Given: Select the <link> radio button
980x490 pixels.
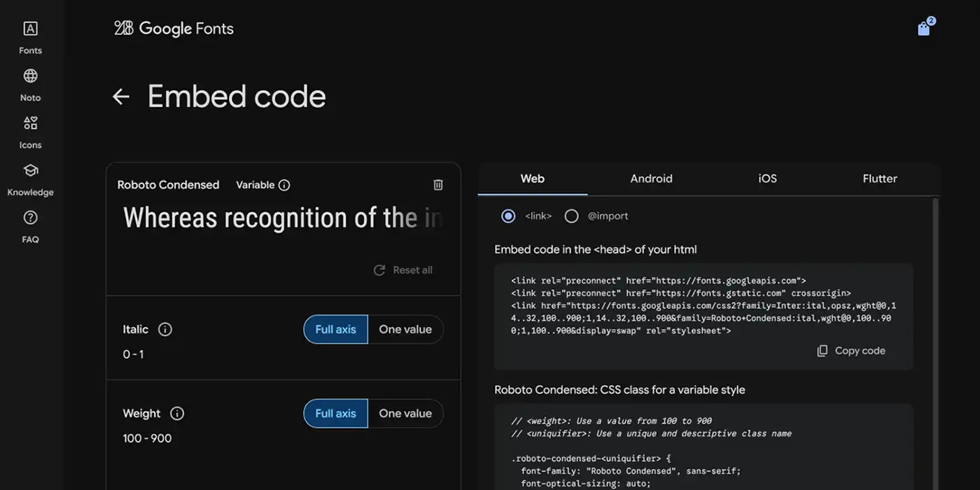Looking at the screenshot, I should click(508, 216).
